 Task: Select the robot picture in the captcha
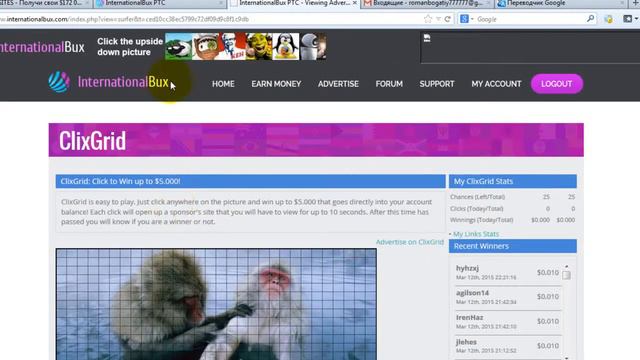pyautogui.click(x=313, y=47)
